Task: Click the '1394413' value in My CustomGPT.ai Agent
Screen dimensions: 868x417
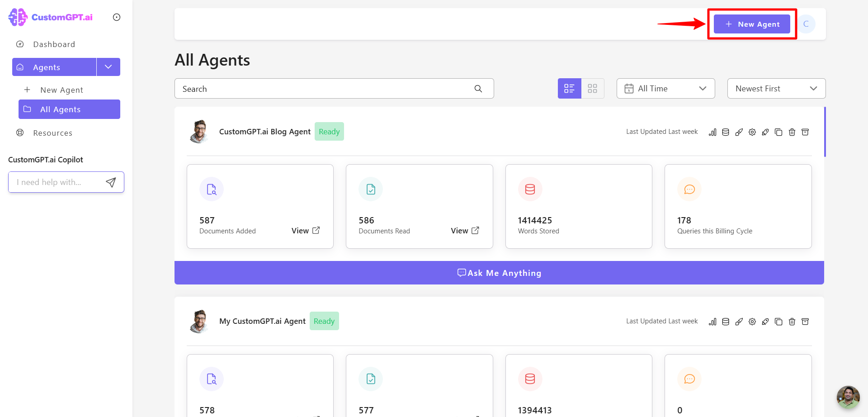Action: coord(535,410)
